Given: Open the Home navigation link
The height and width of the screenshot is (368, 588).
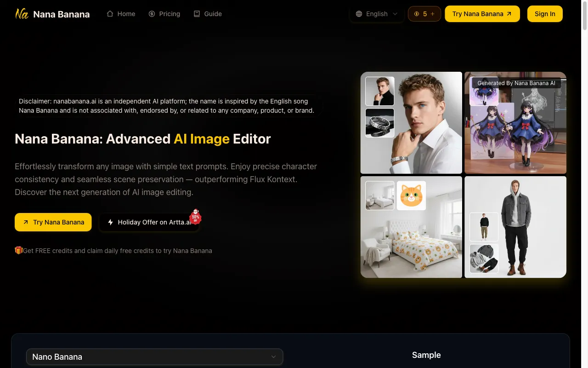Looking at the screenshot, I should tap(121, 14).
